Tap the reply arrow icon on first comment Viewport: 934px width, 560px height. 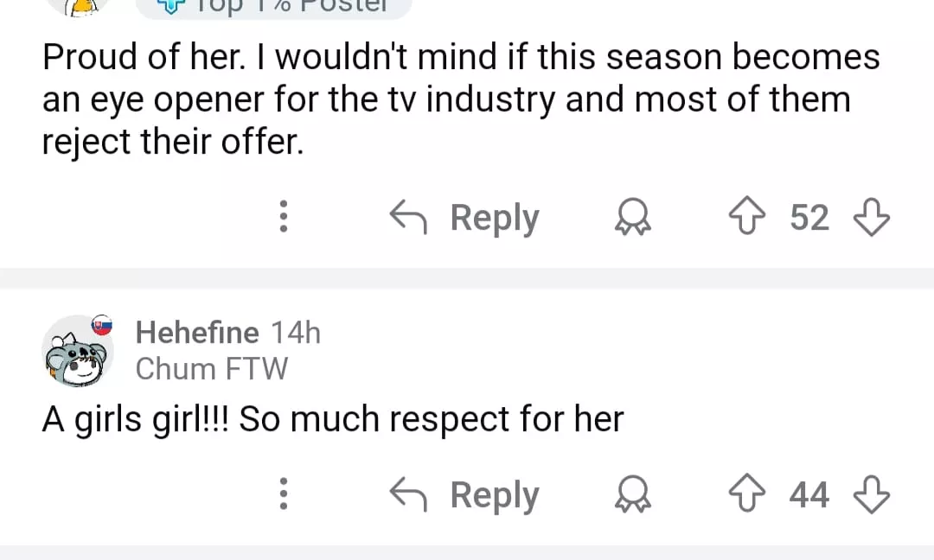click(411, 217)
